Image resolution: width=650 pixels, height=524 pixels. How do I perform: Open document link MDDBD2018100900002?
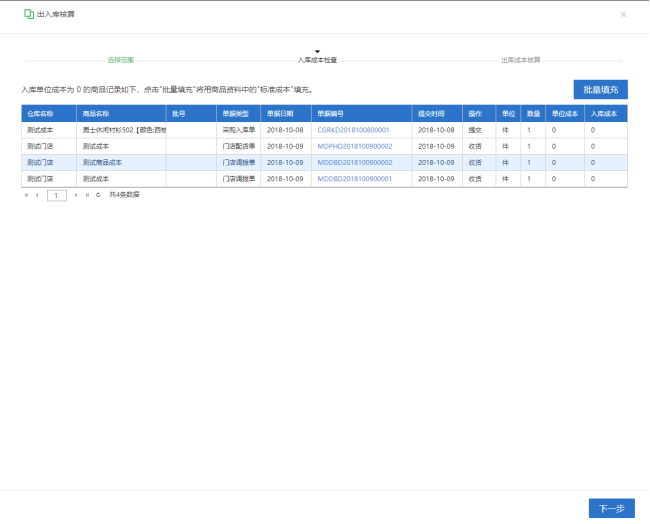(x=354, y=163)
